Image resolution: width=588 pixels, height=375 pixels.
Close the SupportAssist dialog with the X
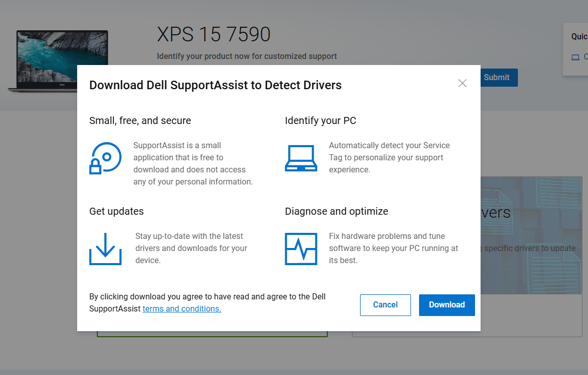pyautogui.click(x=462, y=83)
